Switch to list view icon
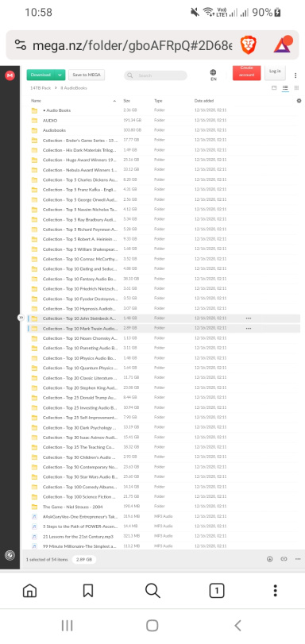This screenshot has height=644, width=305. point(285,88)
